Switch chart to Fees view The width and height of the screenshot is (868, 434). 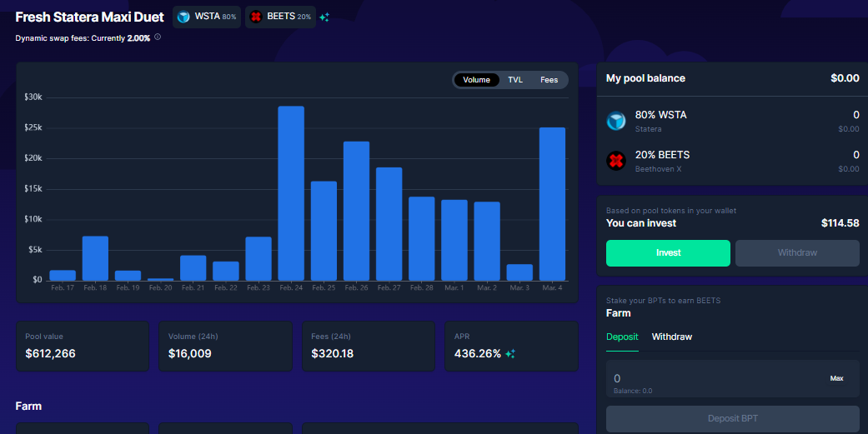click(x=549, y=80)
